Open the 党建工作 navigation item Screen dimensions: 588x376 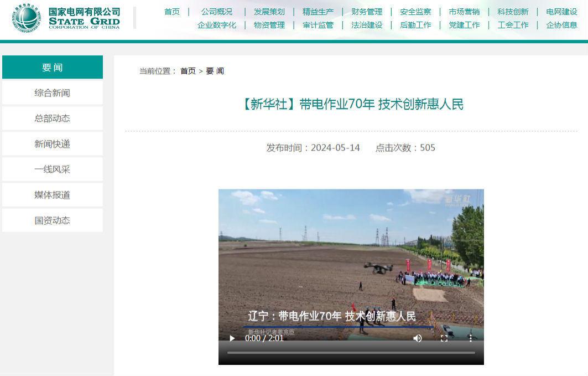click(464, 25)
